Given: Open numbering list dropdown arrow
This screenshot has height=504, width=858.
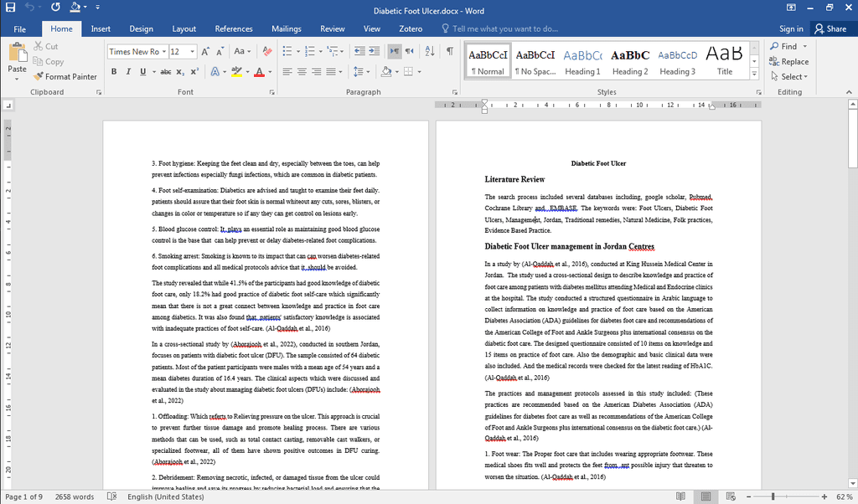Looking at the screenshot, I should [x=320, y=51].
